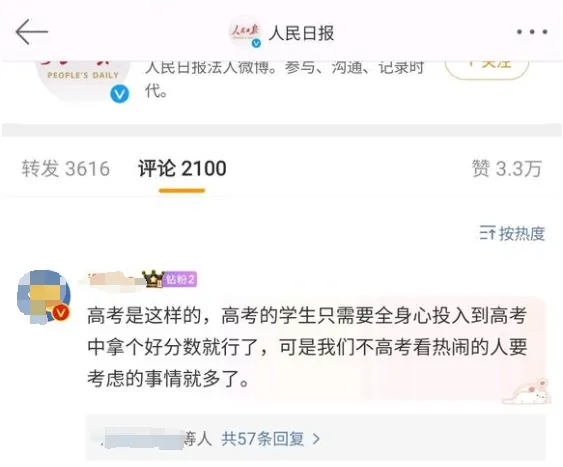This screenshot has height=467, width=563.
Task: Open the 共57条回复 replies link
Action: pyautogui.click(x=262, y=439)
